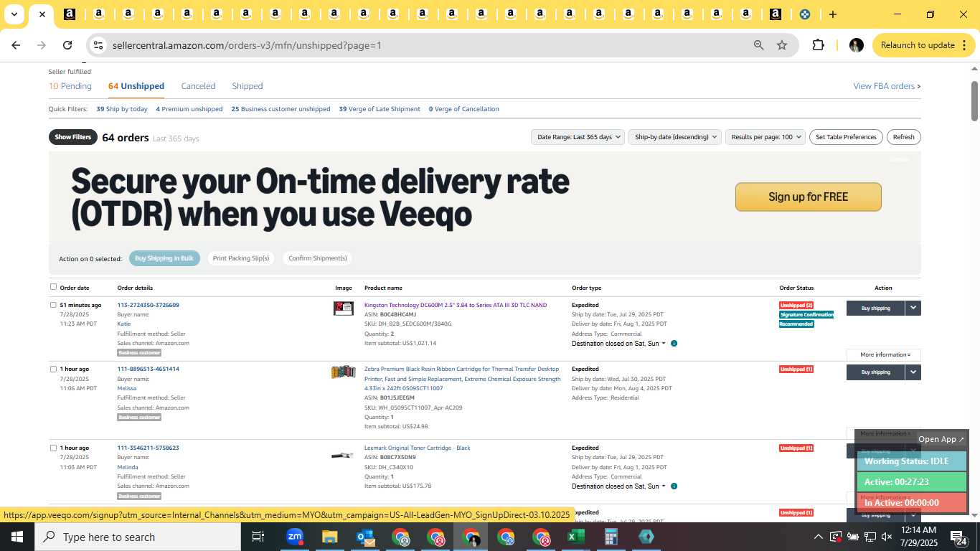
Task: Open the site information icon in address bar
Action: [x=98, y=45]
